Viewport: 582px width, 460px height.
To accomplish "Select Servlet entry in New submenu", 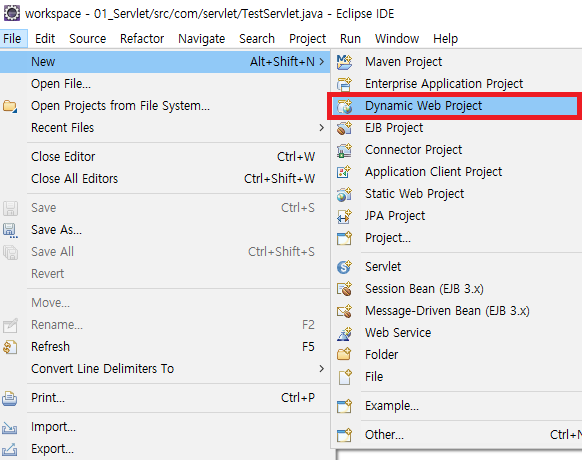I will coord(457,267).
